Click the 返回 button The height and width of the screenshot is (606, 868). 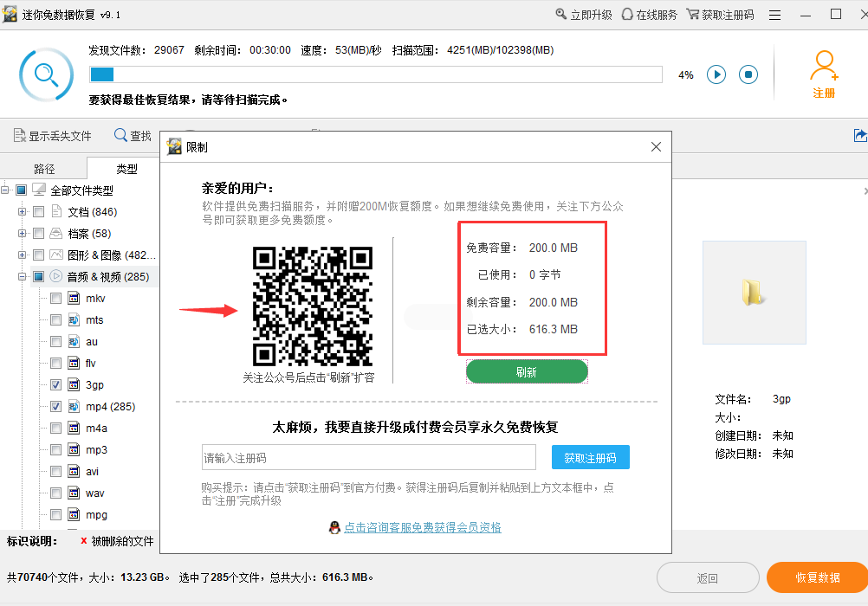pos(708,577)
